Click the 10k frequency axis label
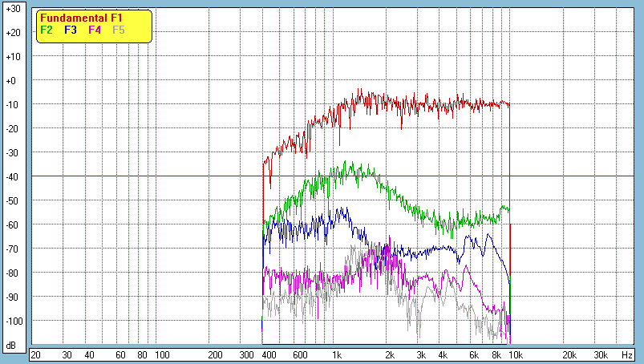Image resolution: width=644 pixels, height=364 pixels. pos(514,354)
